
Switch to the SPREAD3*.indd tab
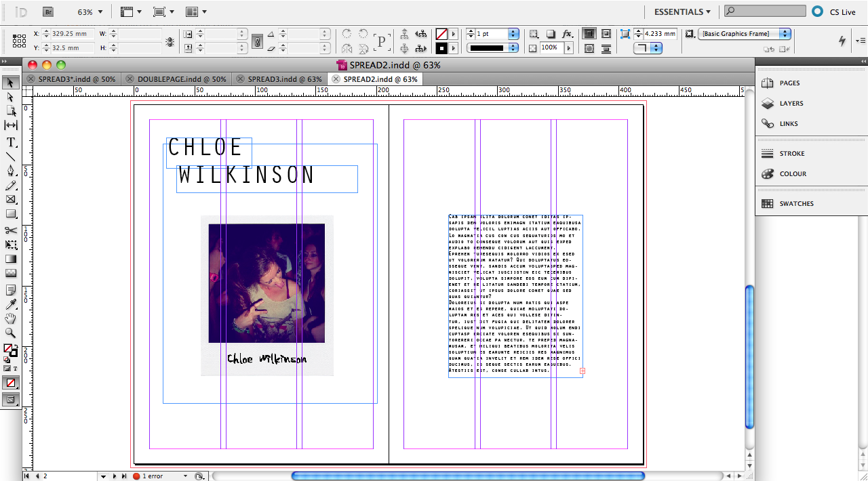click(x=75, y=79)
